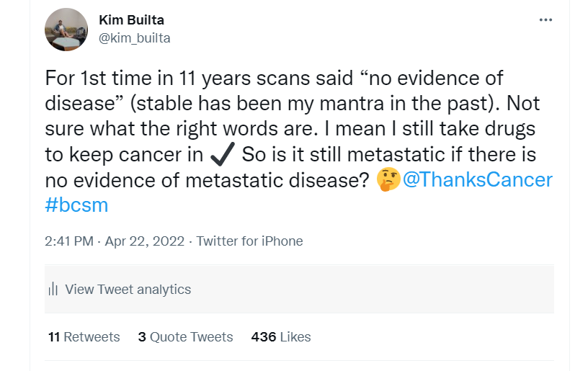Open the three-dot more options menu
Image resolution: width=588 pixels, height=371 pixels.
tap(545, 20)
